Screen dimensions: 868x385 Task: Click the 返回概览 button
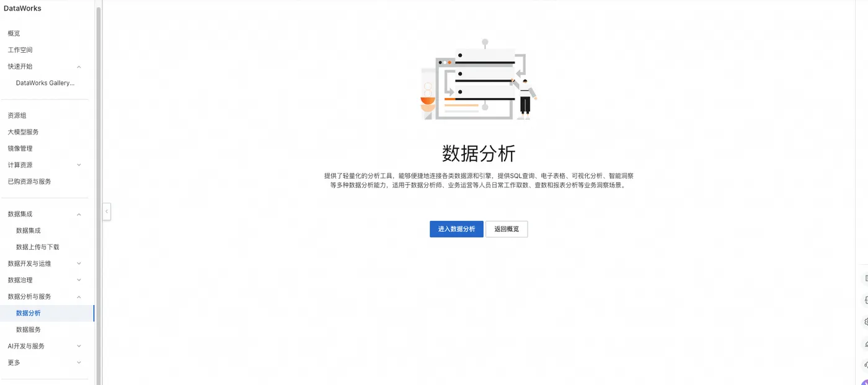point(506,229)
